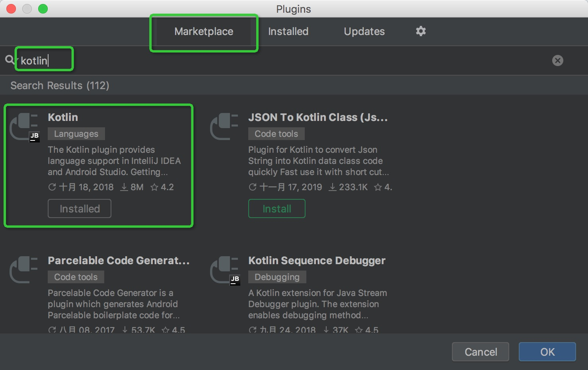Click the Kotlin downloads arrow icon
588x370 pixels.
[124, 187]
